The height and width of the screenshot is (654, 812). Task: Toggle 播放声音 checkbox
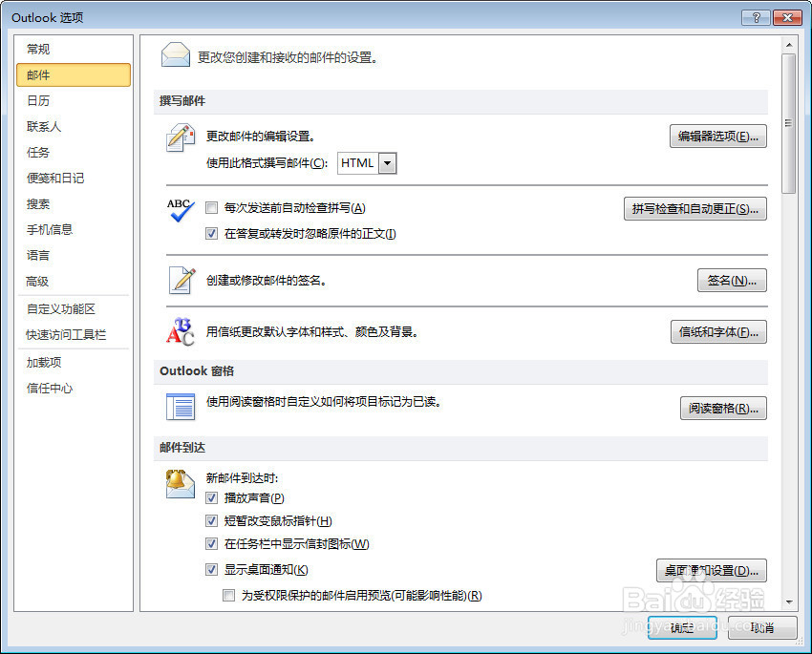pos(211,497)
